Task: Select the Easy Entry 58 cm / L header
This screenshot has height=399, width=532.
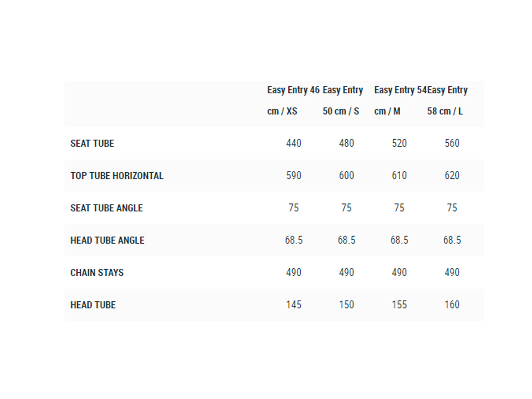Action: (447, 101)
